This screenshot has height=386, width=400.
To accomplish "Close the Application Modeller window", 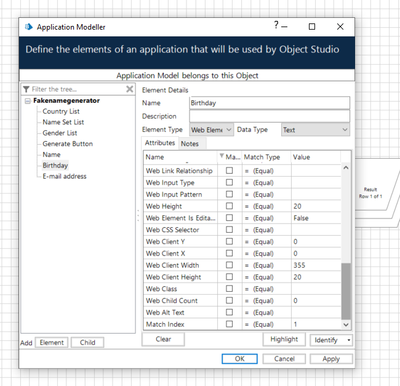I will coord(340,27).
